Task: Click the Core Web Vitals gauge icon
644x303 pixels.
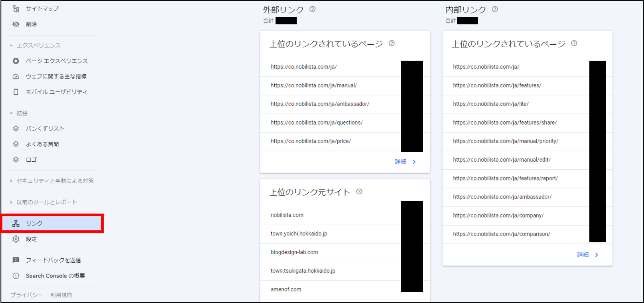Action: pyautogui.click(x=16, y=77)
